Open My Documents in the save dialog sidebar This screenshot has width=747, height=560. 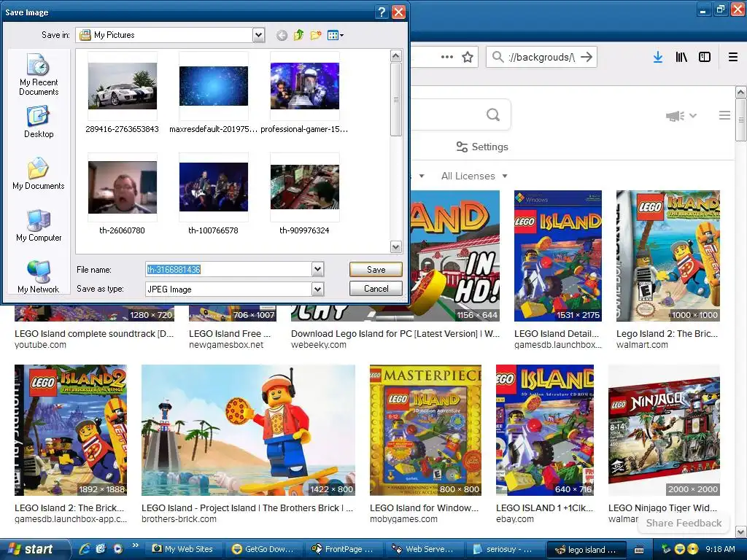39,174
